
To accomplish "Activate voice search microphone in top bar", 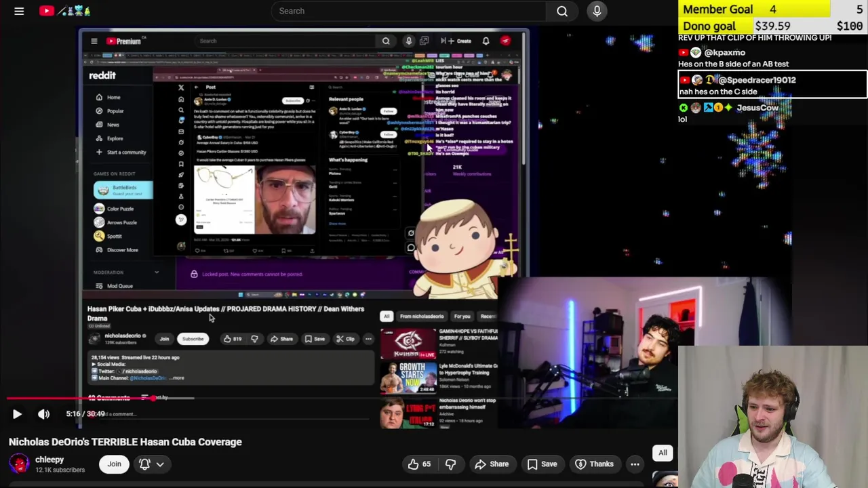I will point(597,11).
